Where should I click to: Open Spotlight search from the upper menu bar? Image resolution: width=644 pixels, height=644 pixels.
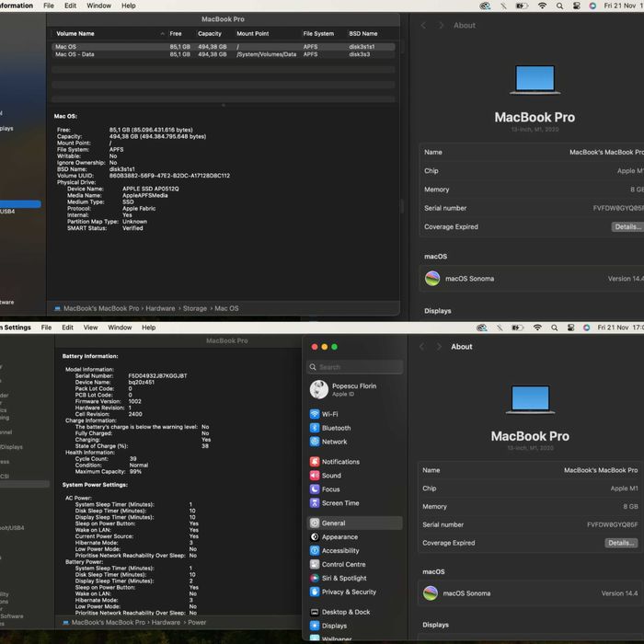pyautogui.click(x=559, y=6)
